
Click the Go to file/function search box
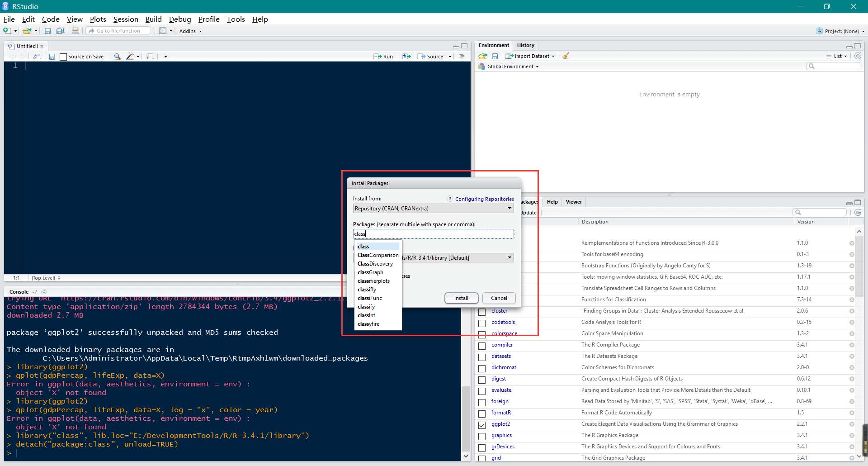click(x=118, y=31)
